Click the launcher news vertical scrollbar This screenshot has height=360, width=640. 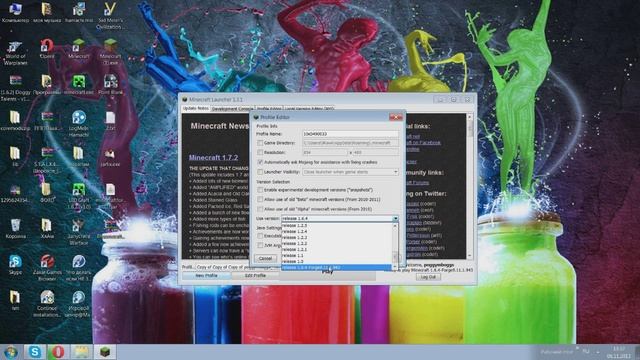tap(470, 186)
